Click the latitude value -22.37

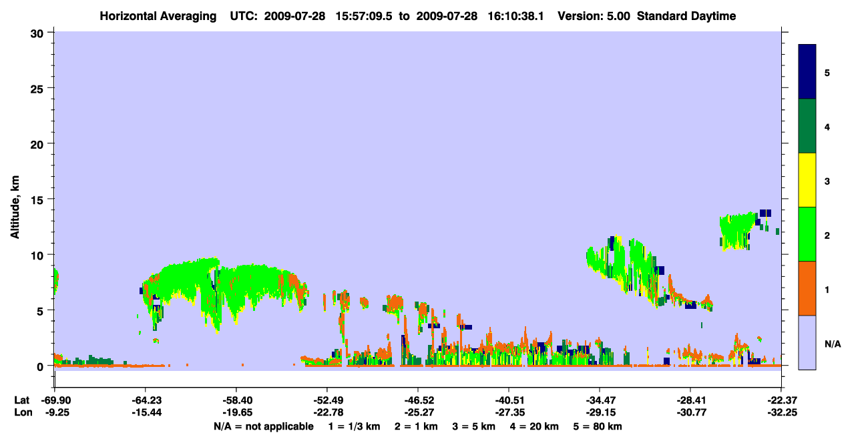pos(781,400)
